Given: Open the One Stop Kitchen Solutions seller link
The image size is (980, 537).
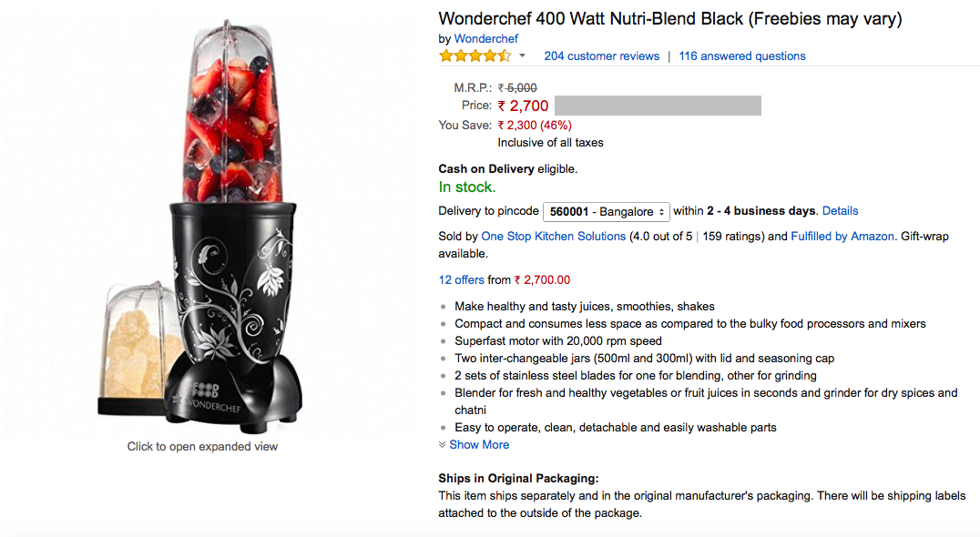Looking at the screenshot, I should point(553,237).
